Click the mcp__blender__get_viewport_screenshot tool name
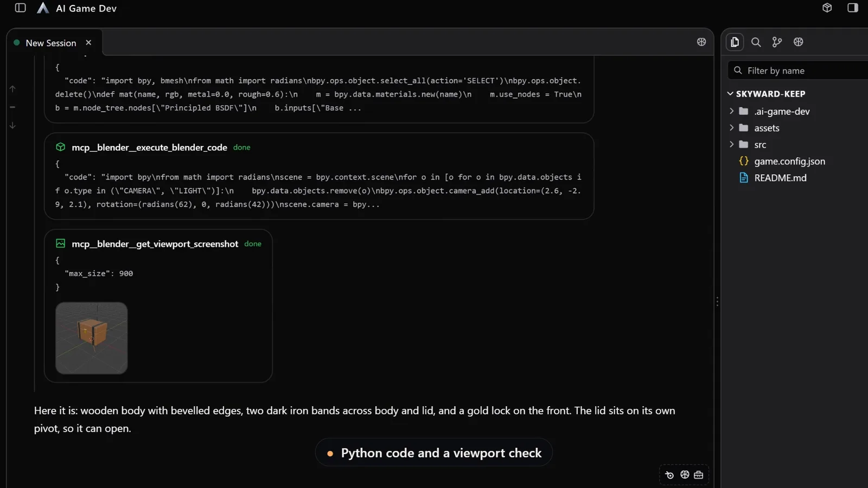The image size is (868, 488). pyautogui.click(x=155, y=244)
